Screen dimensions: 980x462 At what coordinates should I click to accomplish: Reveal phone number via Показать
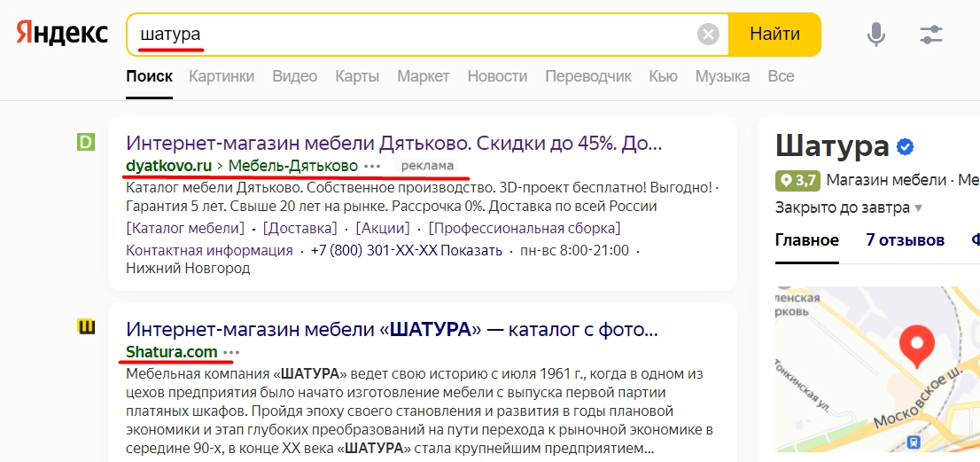(471, 251)
